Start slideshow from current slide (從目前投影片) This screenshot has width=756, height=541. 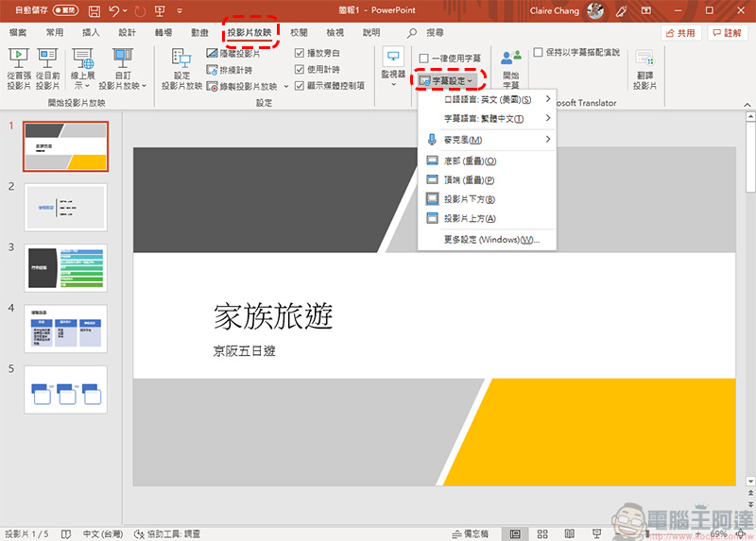coord(48,69)
